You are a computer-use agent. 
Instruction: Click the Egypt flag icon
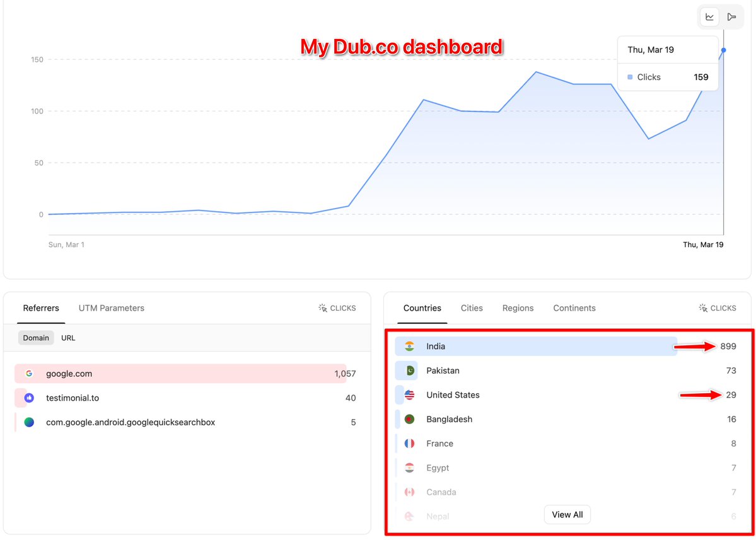tap(409, 468)
